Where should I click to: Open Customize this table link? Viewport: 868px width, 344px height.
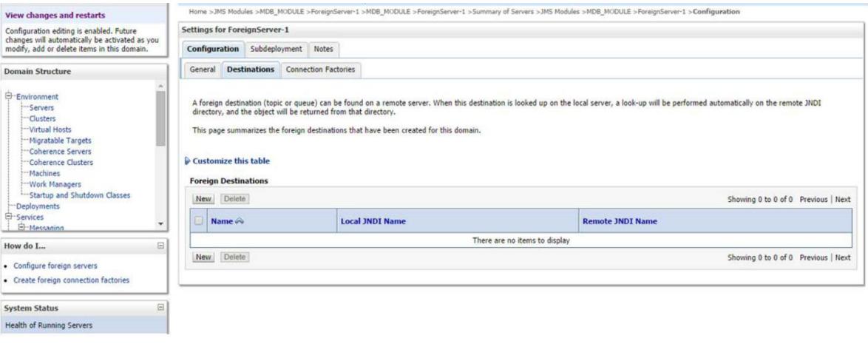pyautogui.click(x=231, y=161)
